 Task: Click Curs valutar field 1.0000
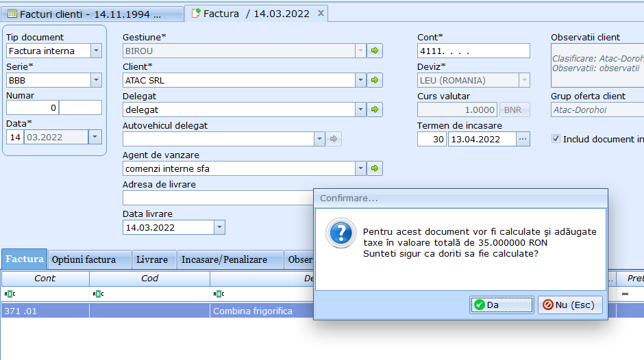pos(457,110)
